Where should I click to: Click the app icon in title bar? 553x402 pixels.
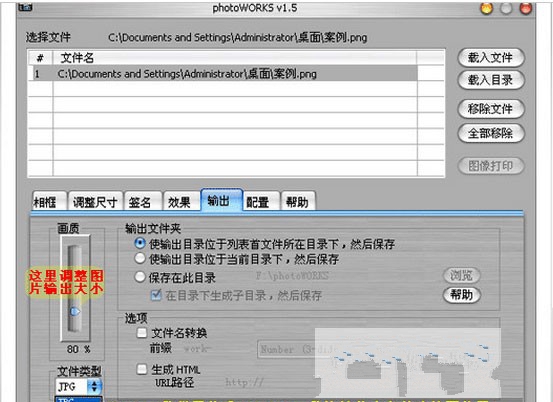tap(25, 7)
